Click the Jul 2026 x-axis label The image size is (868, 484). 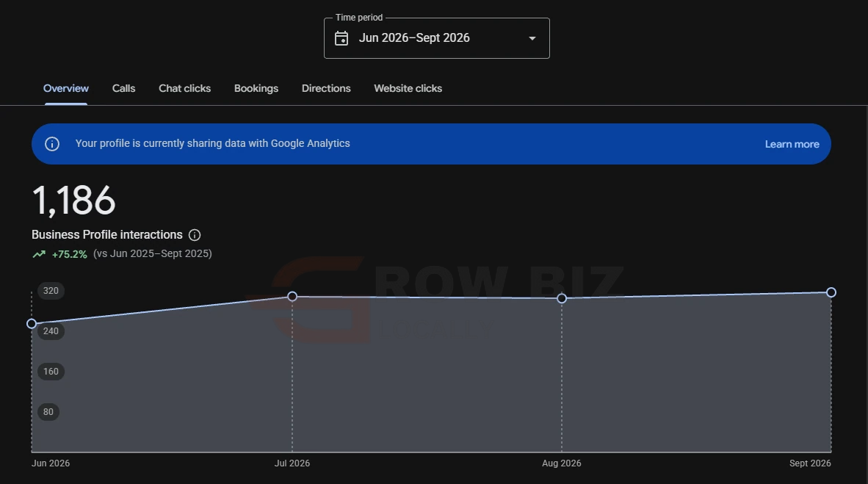coord(292,463)
